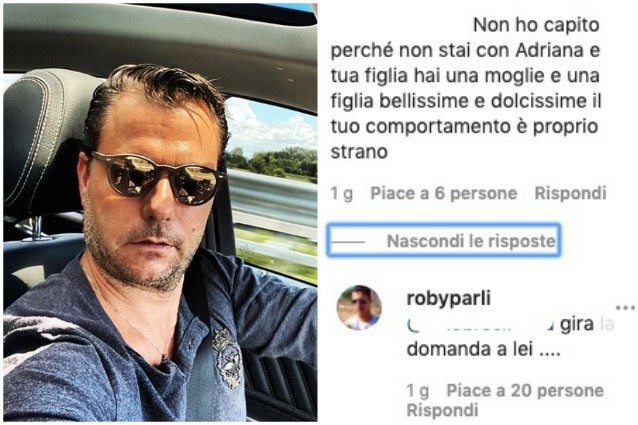
Task: Open the blurred mention in robyparli's reply
Action: [480, 325]
